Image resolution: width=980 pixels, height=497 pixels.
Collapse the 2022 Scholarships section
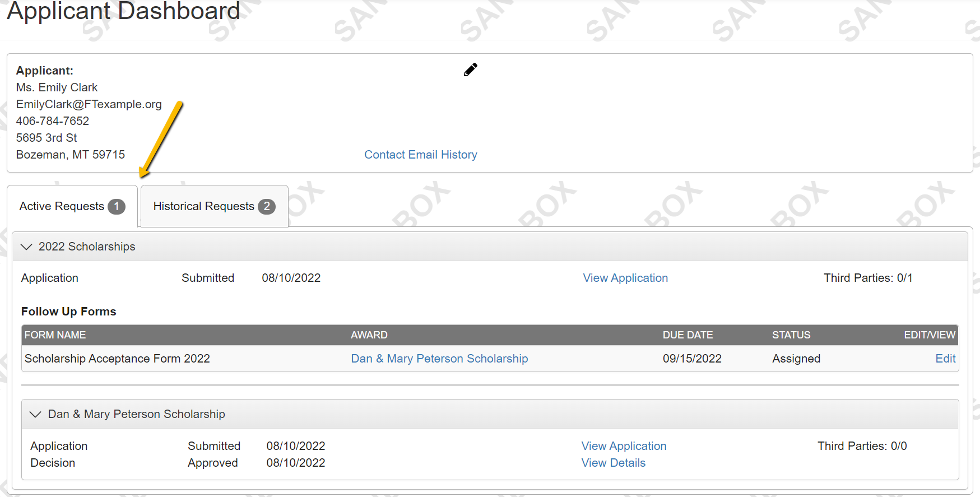coord(26,247)
